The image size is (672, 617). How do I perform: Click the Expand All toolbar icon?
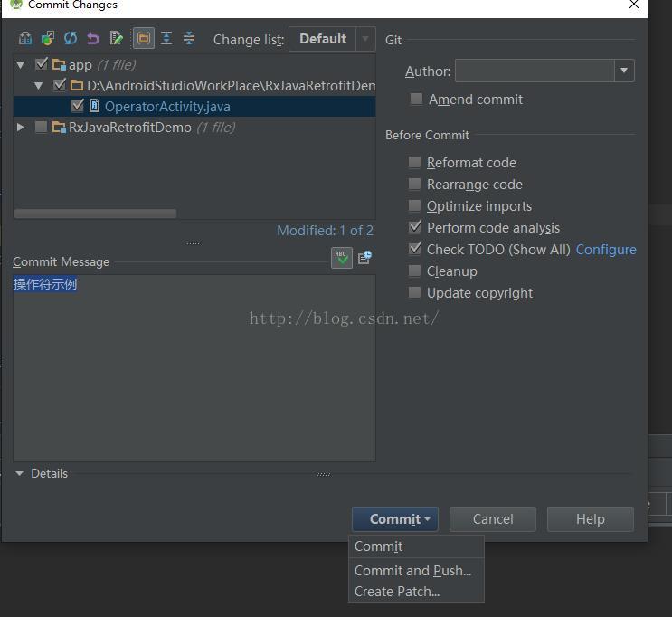(x=166, y=38)
